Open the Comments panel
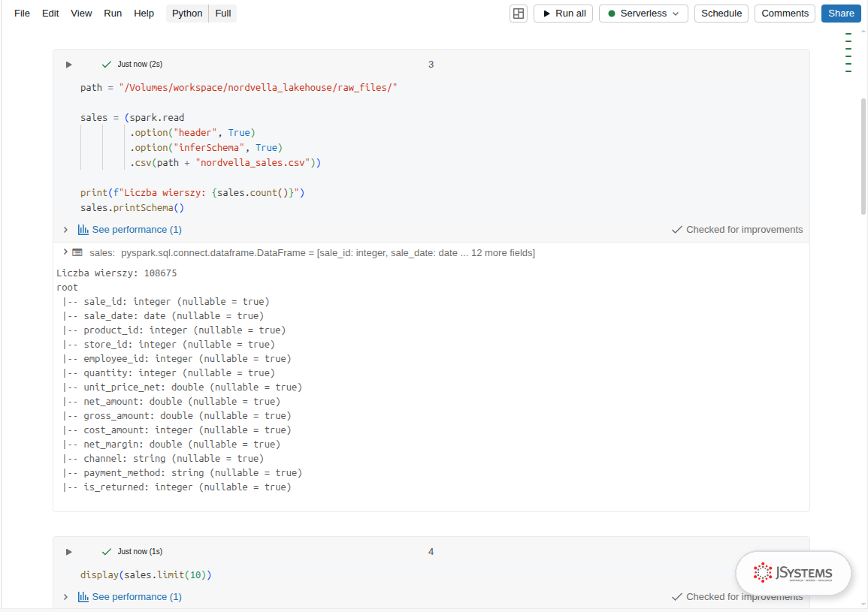The height and width of the screenshot is (612, 868). click(785, 14)
